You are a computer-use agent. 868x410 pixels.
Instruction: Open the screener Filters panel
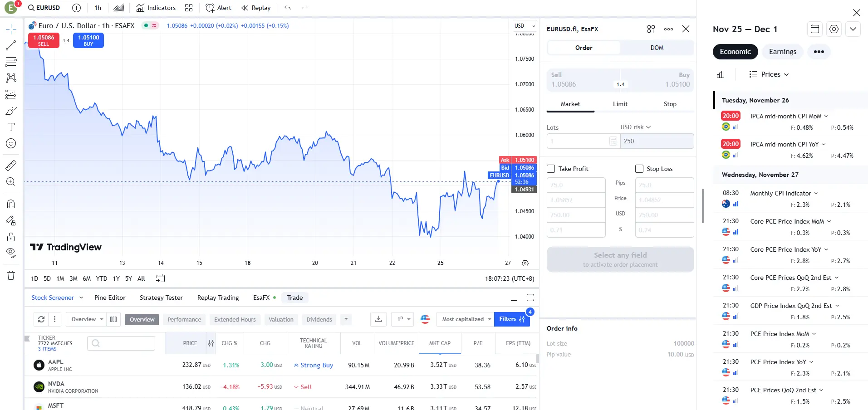pos(512,319)
